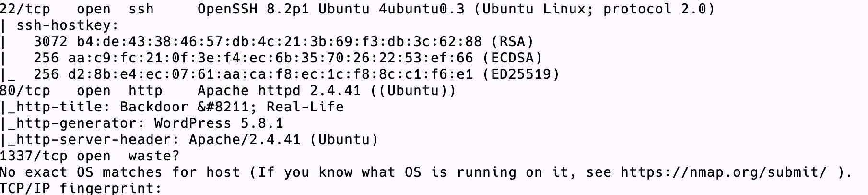Click the word 'waste?' service name
The width and height of the screenshot is (868, 195).
[x=154, y=156]
